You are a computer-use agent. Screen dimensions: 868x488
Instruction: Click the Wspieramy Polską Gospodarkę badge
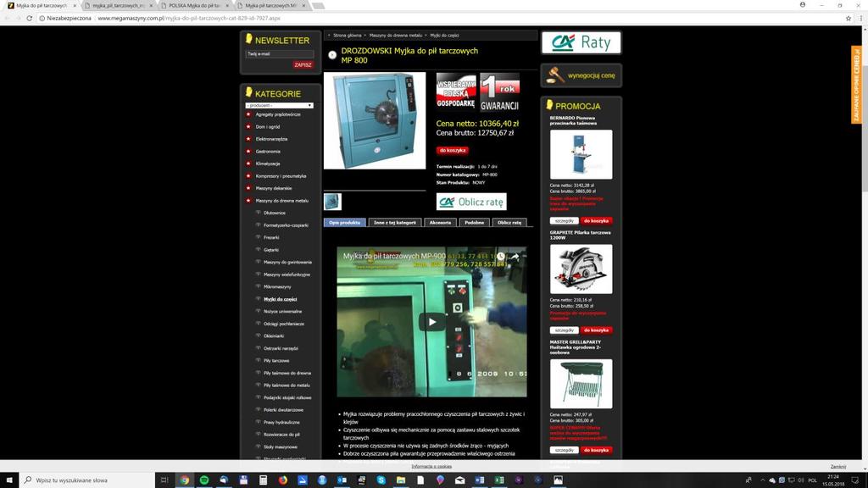pyautogui.click(x=456, y=91)
